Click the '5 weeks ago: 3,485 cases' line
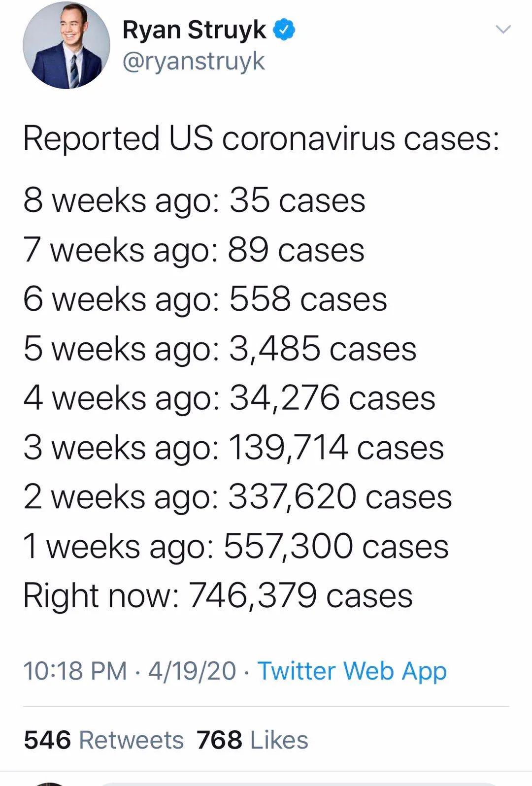 [220, 349]
